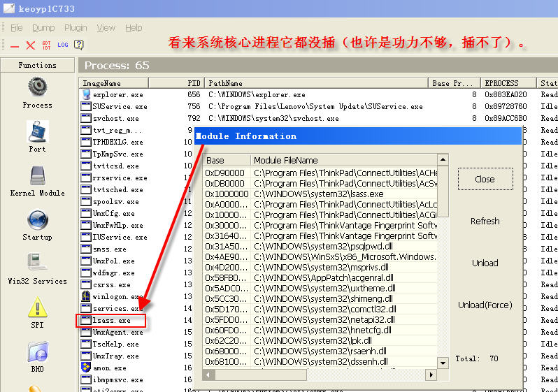The height and width of the screenshot is (392, 558).
Task: Click the svchost.exe window icon
Action: [x=86, y=118]
